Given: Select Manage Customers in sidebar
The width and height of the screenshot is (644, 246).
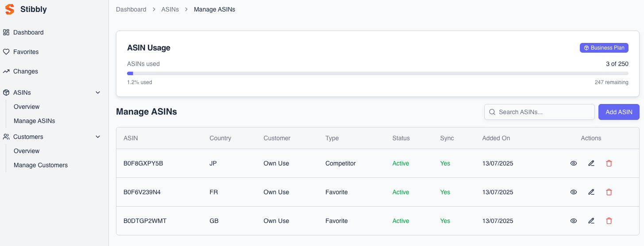Looking at the screenshot, I should (x=41, y=165).
